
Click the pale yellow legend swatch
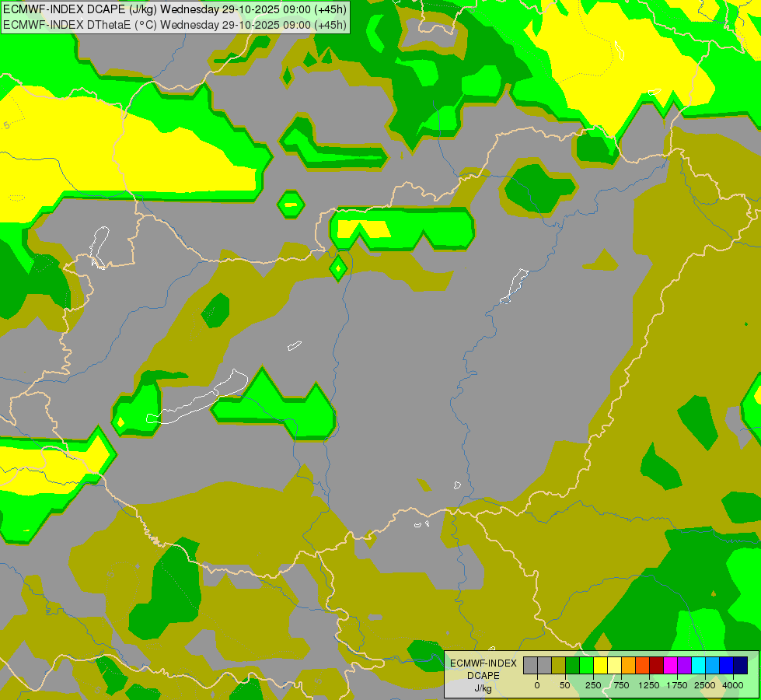[615, 665]
